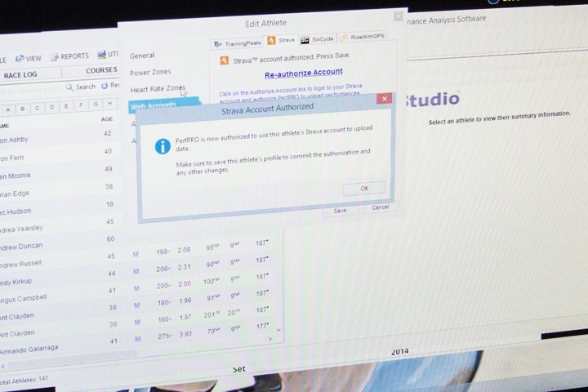Click the horizontal scrollbar left arrow
588x392 pixels.
point(3,366)
